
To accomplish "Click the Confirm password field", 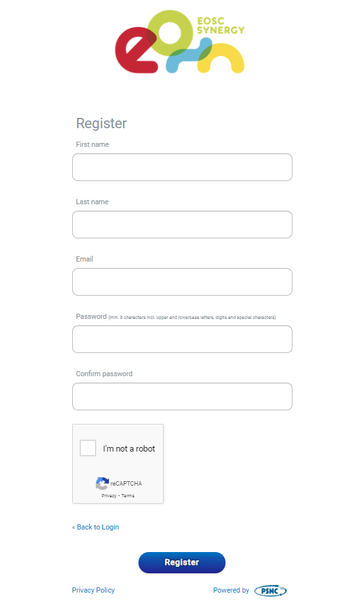I will click(182, 396).
